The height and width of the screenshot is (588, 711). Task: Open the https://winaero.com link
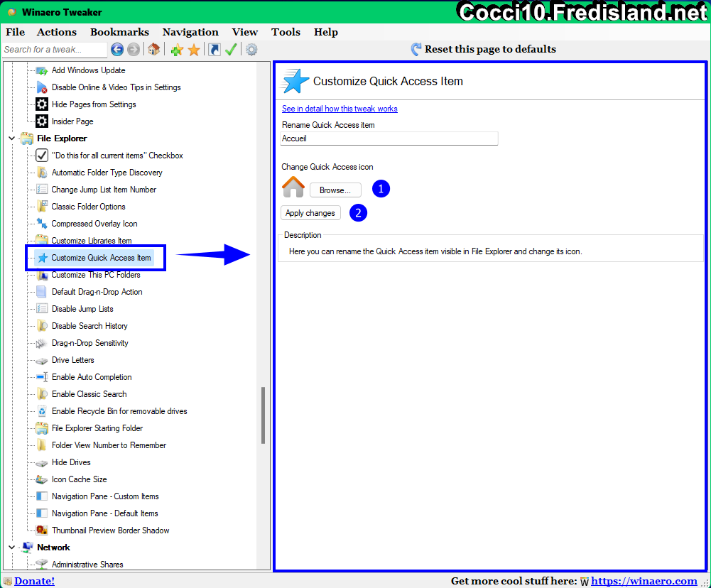point(644,581)
